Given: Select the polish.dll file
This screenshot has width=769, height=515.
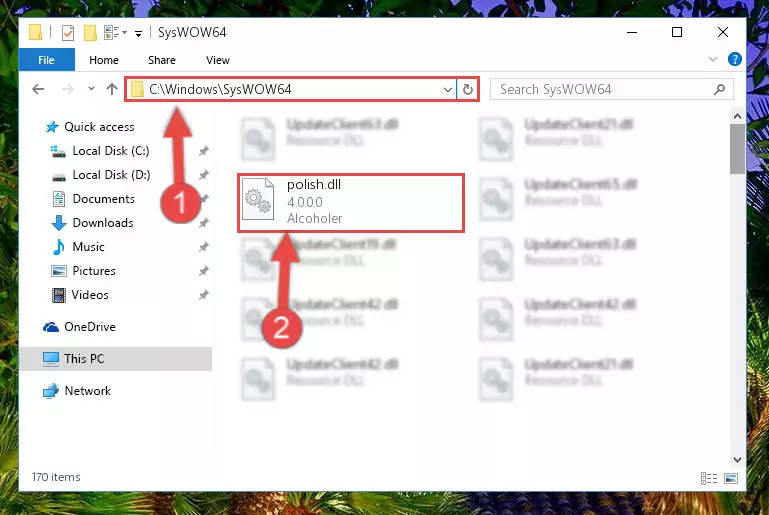Looking at the screenshot, I should click(x=351, y=203).
